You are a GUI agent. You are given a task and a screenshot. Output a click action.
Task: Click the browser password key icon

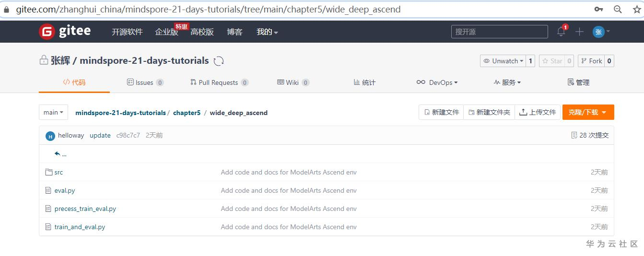coord(598,9)
